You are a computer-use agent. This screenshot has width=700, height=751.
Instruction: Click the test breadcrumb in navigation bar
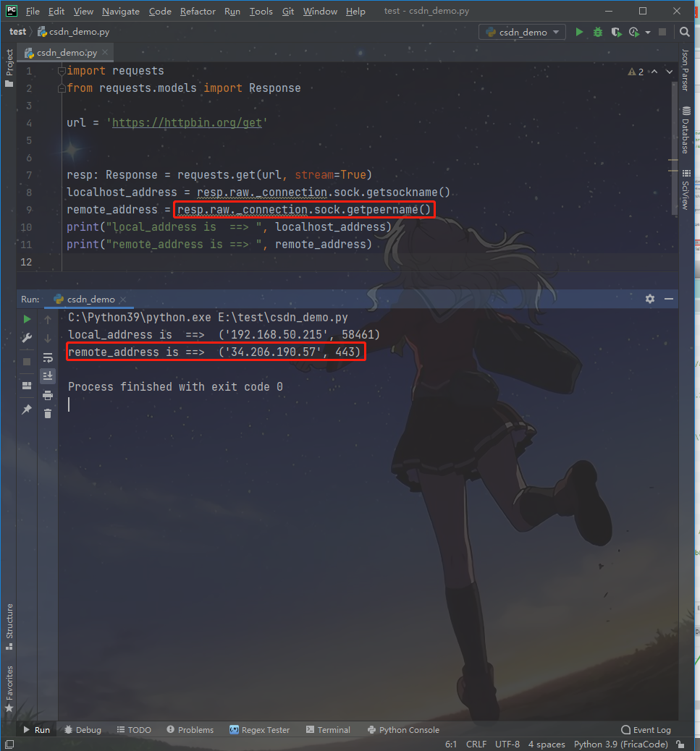pyautogui.click(x=17, y=32)
